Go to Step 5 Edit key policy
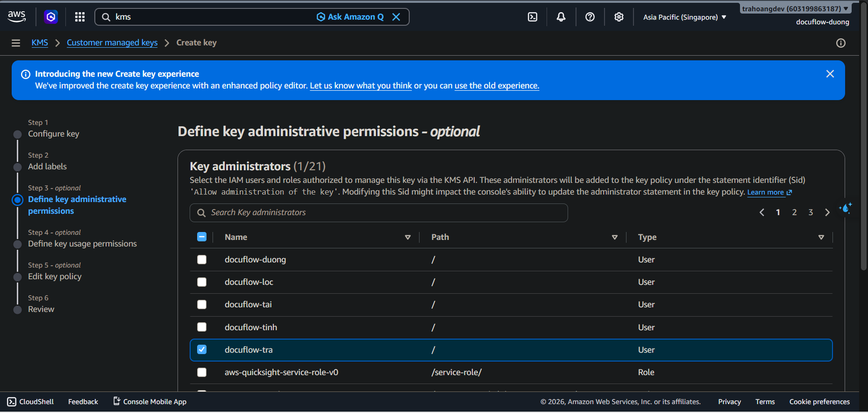868x413 pixels. [55, 276]
